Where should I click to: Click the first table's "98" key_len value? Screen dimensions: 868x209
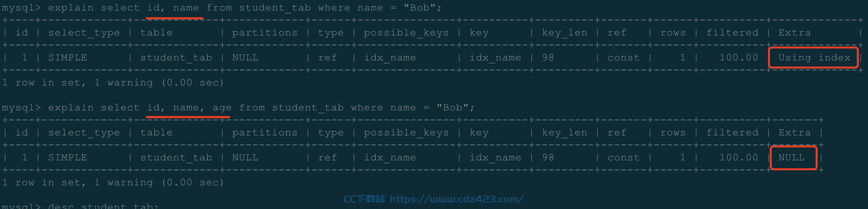[x=548, y=58]
